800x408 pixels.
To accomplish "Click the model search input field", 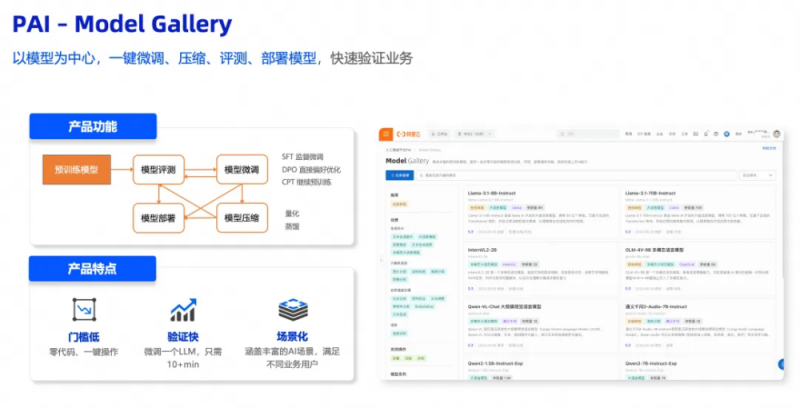I will click(x=576, y=175).
